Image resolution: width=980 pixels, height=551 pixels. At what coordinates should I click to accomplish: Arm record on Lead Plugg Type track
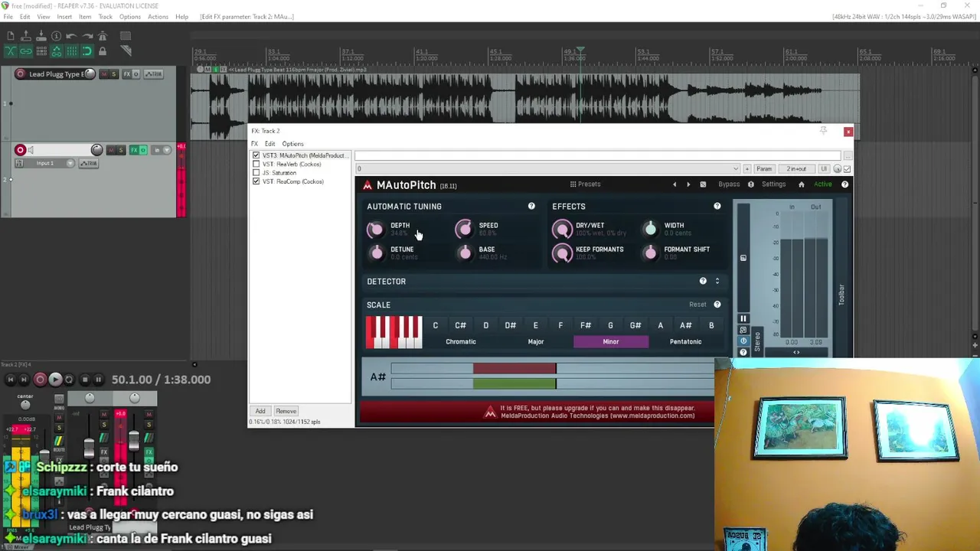21,74
